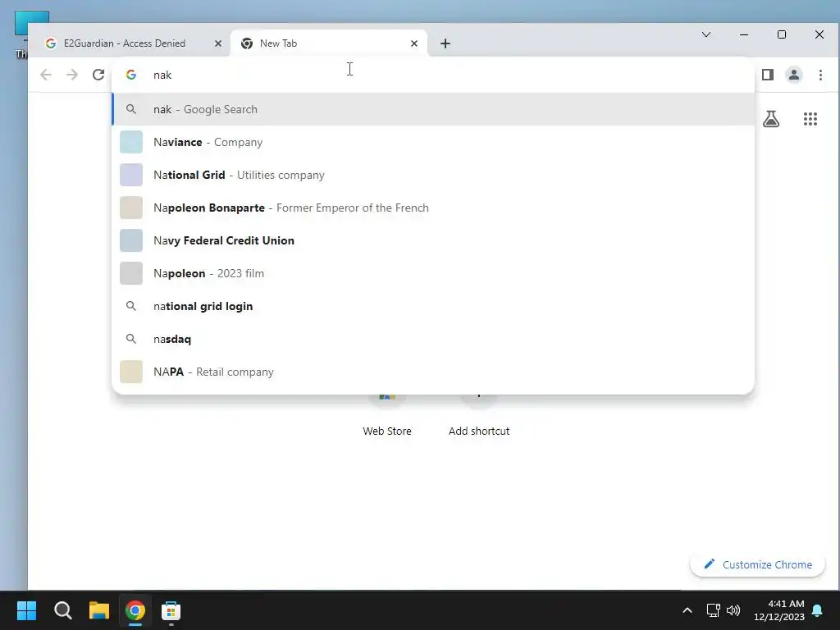Open the Chrome Labs flask icon

coord(771,119)
